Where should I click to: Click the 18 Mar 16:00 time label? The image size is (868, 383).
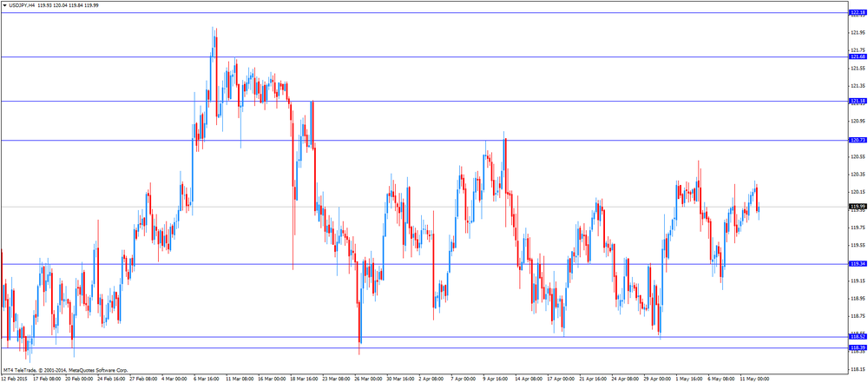click(x=302, y=380)
